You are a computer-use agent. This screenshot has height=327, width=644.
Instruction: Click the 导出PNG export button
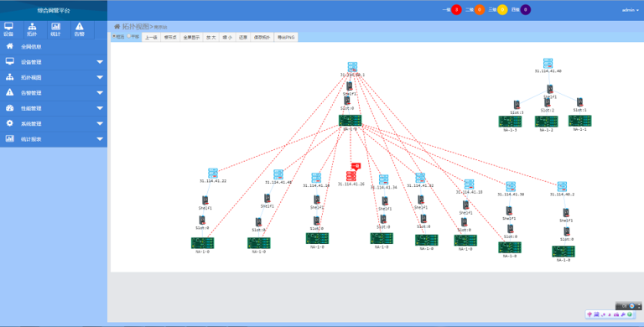point(286,38)
